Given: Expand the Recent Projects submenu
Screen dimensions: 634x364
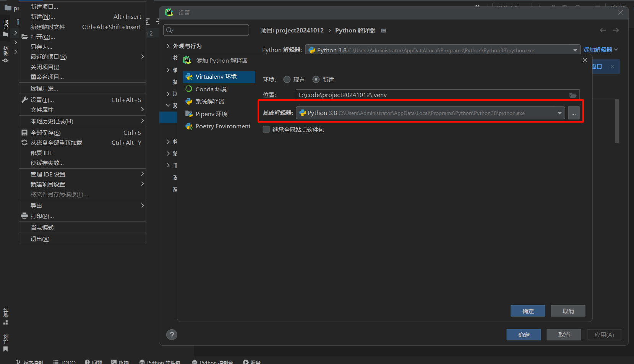Looking at the screenshot, I should point(83,57).
